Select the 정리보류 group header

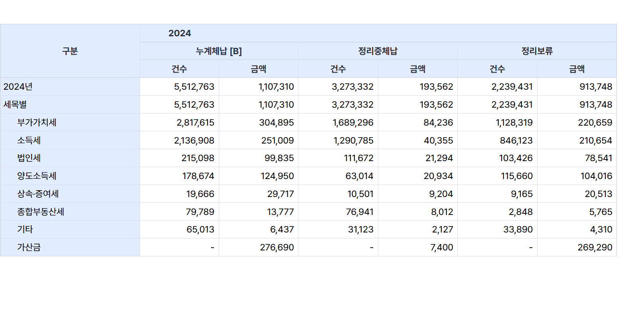pyautogui.click(x=537, y=51)
